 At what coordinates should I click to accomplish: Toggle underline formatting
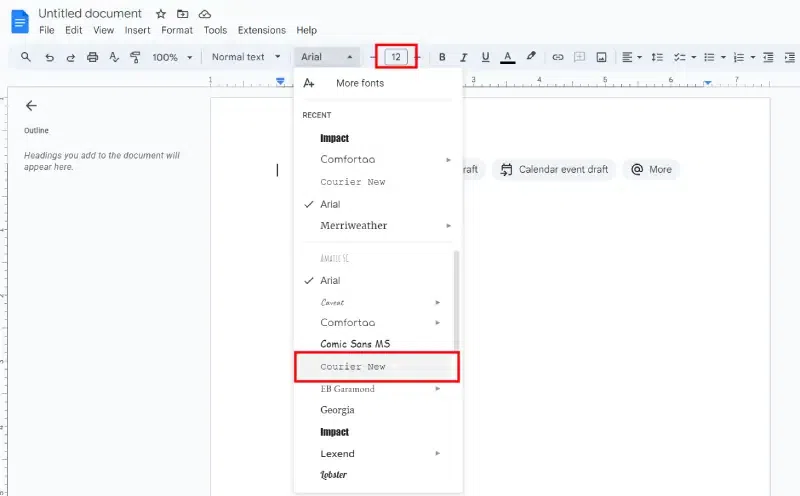(x=485, y=57)
